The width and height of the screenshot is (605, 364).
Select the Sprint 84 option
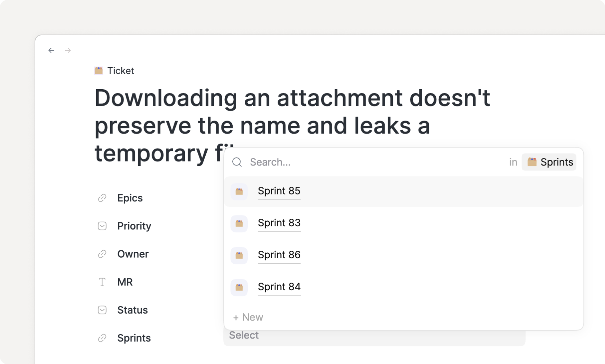(x=279, y=287)
